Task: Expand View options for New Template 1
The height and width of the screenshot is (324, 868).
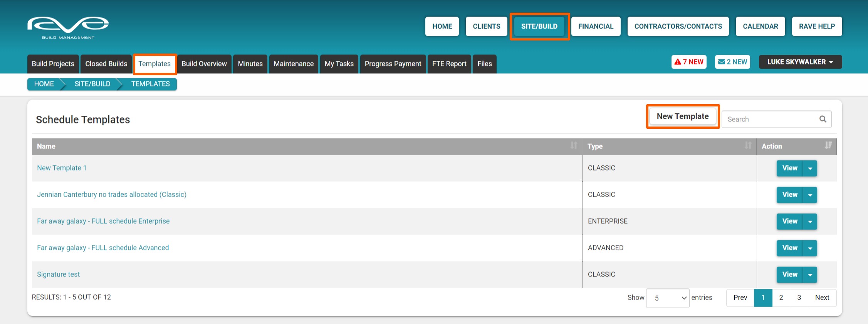Action: (810, 168)
